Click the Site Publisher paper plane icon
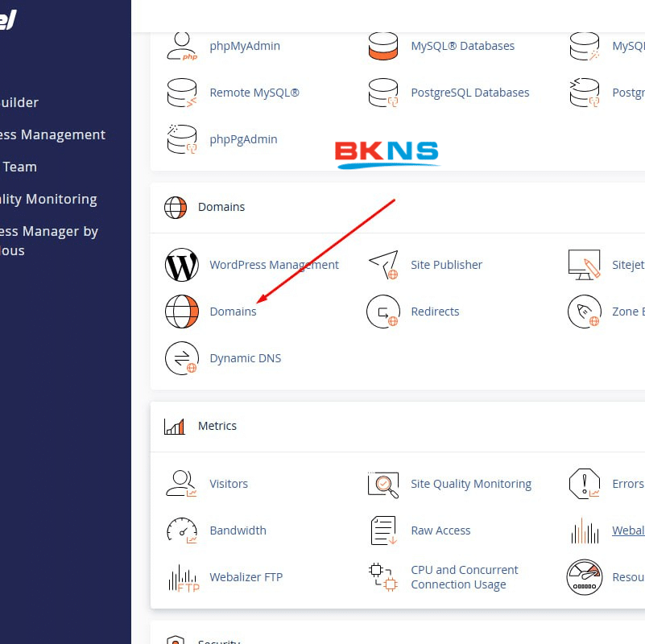 tap(383, 265)
